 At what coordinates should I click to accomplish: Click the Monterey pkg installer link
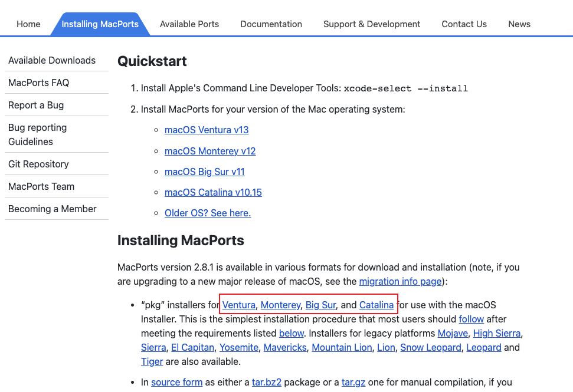[x=281, y=305]
